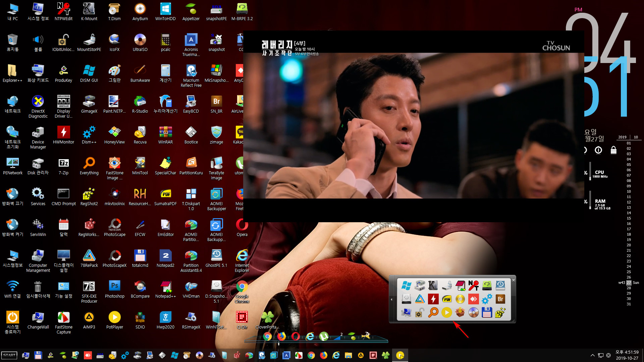Click the PotPlayer video playback area
The height and width of the screenshot is (362, 644).
tap(414, 126)
